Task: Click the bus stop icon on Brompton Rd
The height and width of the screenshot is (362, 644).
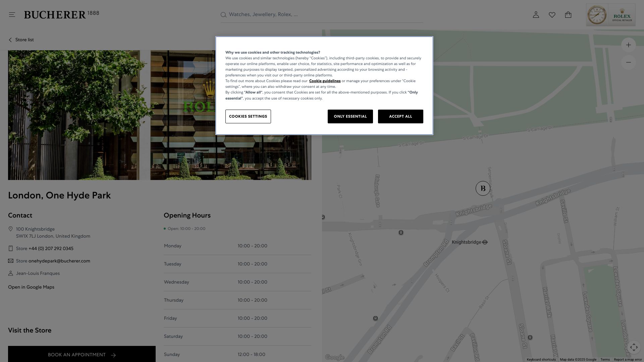Action: click(376, 318)
